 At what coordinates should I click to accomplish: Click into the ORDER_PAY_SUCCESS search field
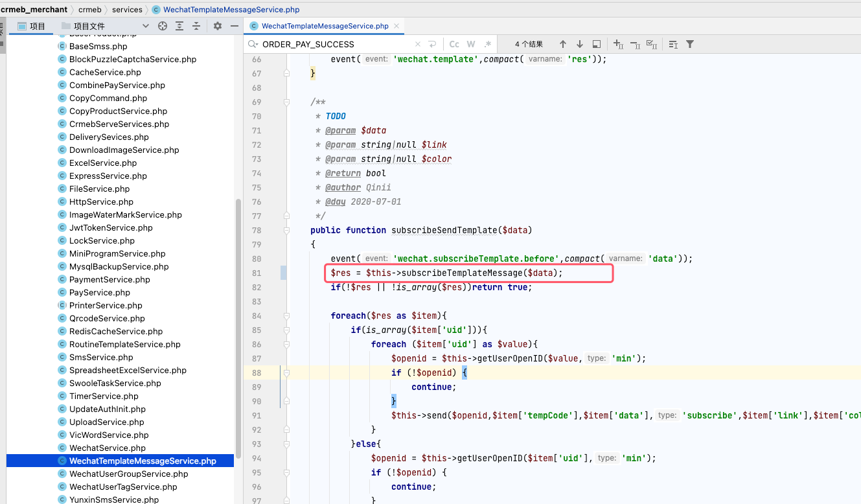tap(336, 44)
